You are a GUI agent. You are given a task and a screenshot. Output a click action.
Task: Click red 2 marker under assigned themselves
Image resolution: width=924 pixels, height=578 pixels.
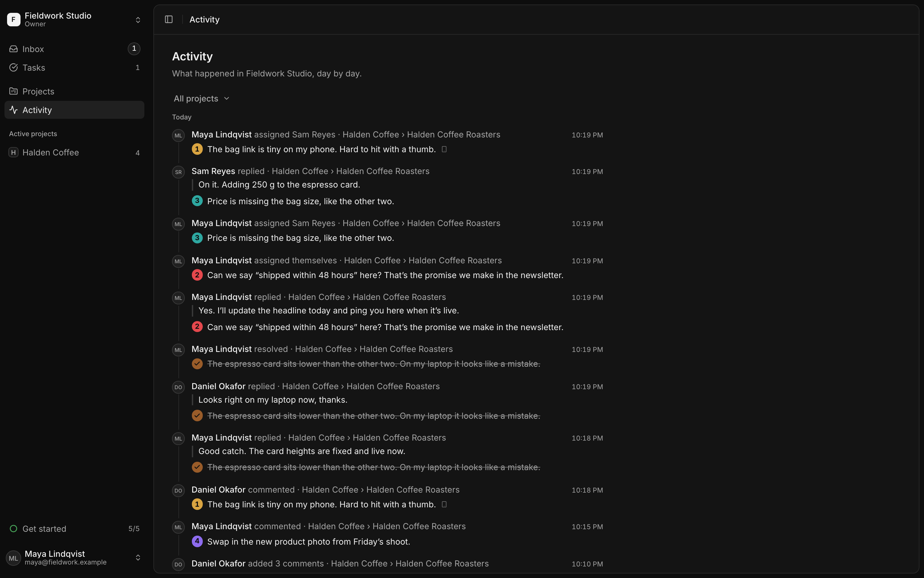197,275
